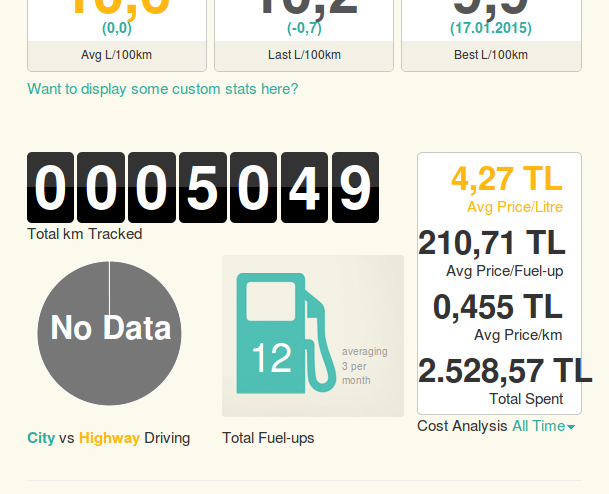Click the Total km Tracked label
This screenshot has width=609, height=494.
pyautogui.click(x=85, y=234)
